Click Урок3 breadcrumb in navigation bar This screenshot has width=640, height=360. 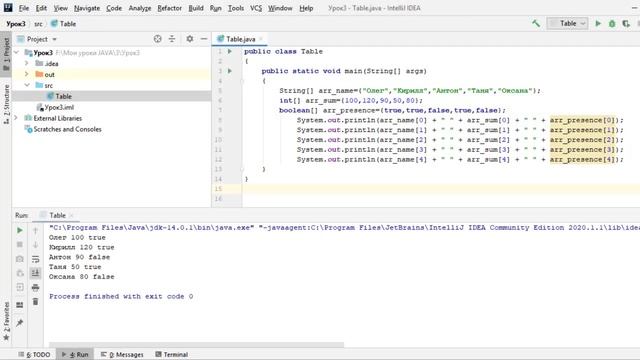click(x=16, y=24)
